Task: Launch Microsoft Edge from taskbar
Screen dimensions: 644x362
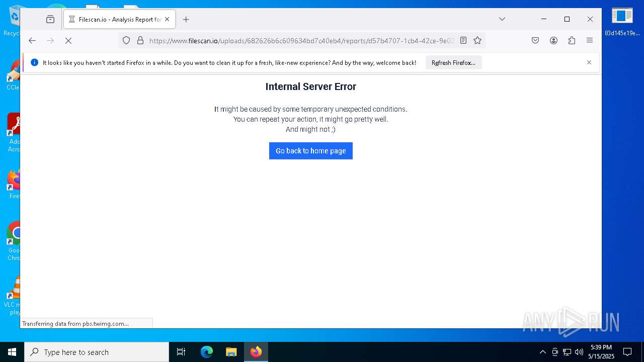Action: (x=207, y=352)
